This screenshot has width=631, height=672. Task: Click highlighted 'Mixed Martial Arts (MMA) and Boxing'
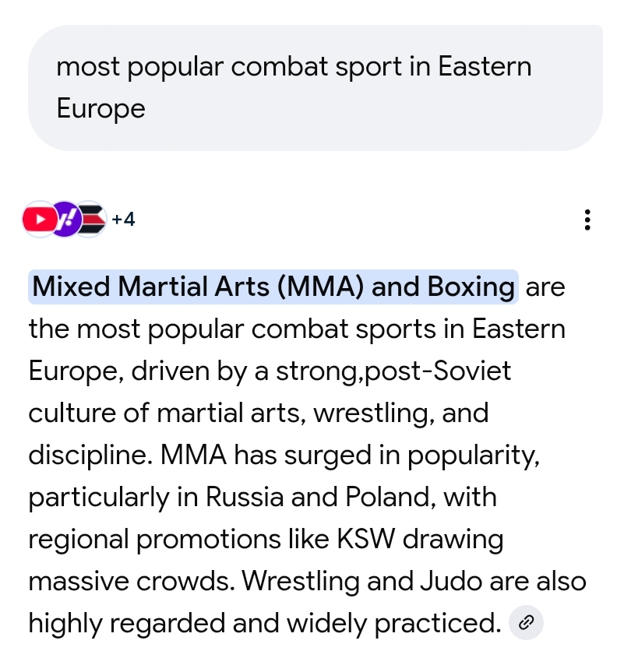(273, 287)
